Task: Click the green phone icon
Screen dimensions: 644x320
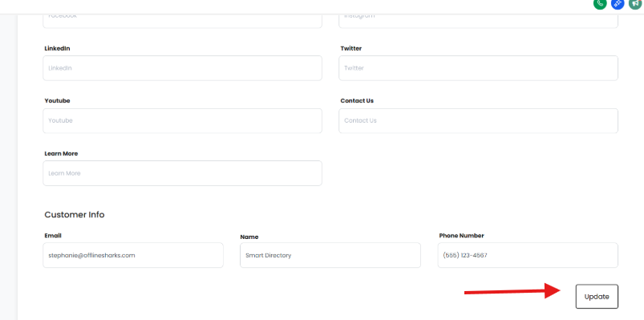Action: coord(600,3)
